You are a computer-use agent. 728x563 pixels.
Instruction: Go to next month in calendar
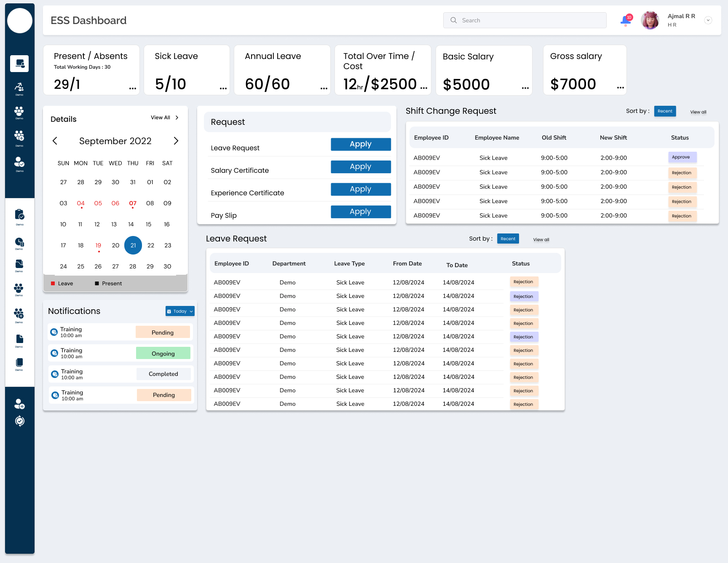(x=176, y=141)
